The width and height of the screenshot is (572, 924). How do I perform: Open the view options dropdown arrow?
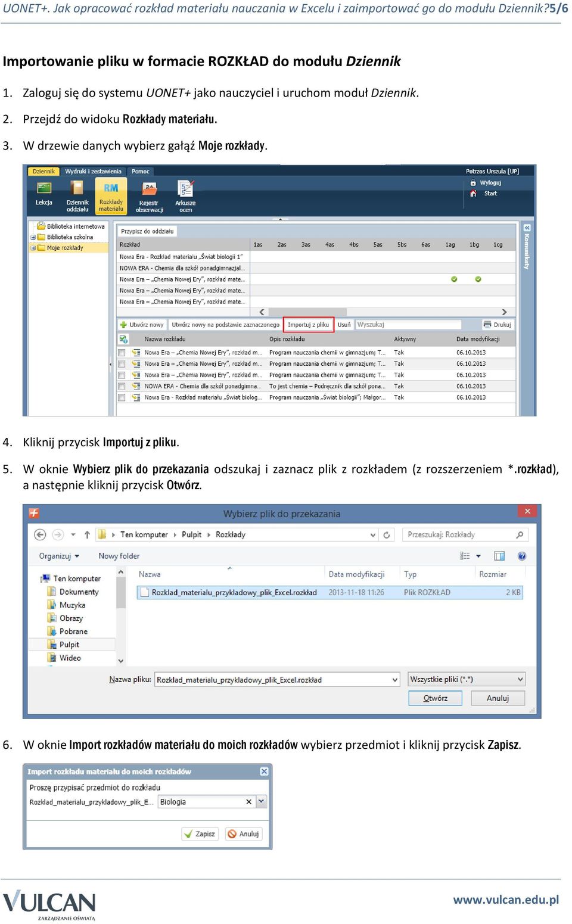click(x=478, y=556)
